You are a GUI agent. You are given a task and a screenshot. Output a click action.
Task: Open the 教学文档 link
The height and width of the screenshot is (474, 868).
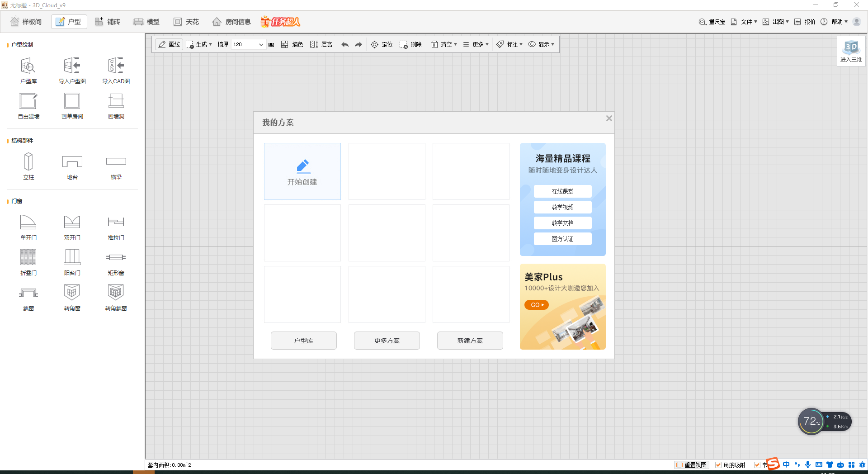[563, 223]
